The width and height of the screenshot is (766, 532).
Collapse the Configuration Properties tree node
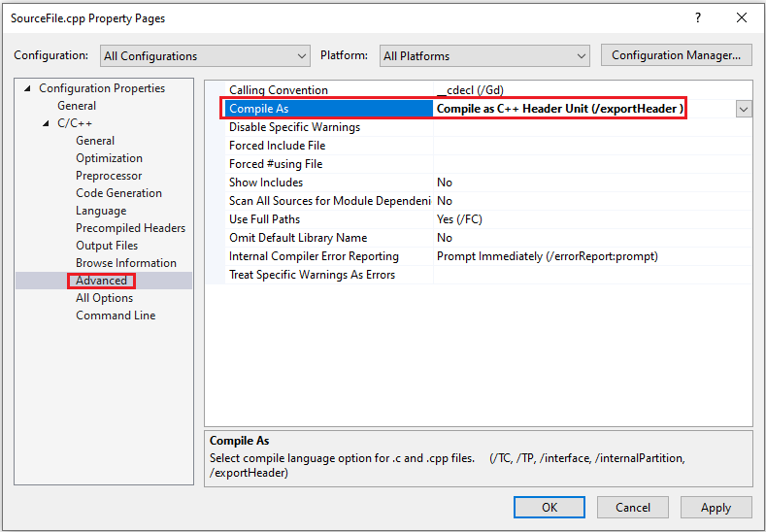(27, 88)
